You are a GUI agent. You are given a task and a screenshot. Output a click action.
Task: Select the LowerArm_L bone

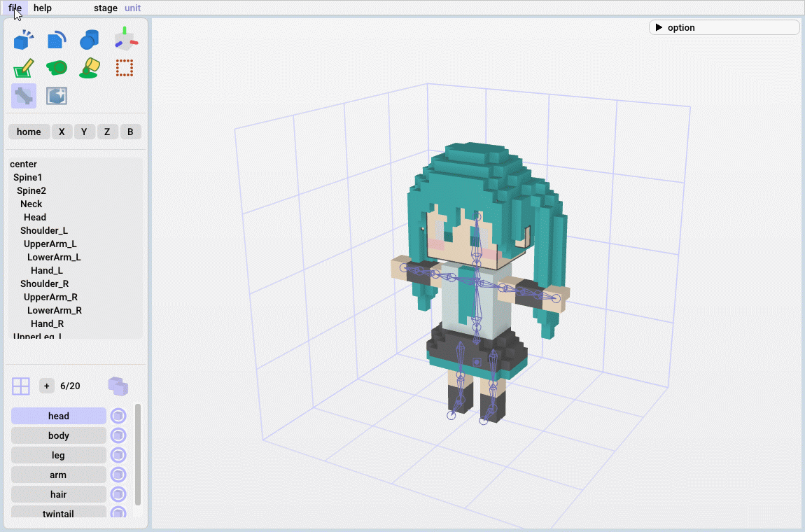pos(54,258)
